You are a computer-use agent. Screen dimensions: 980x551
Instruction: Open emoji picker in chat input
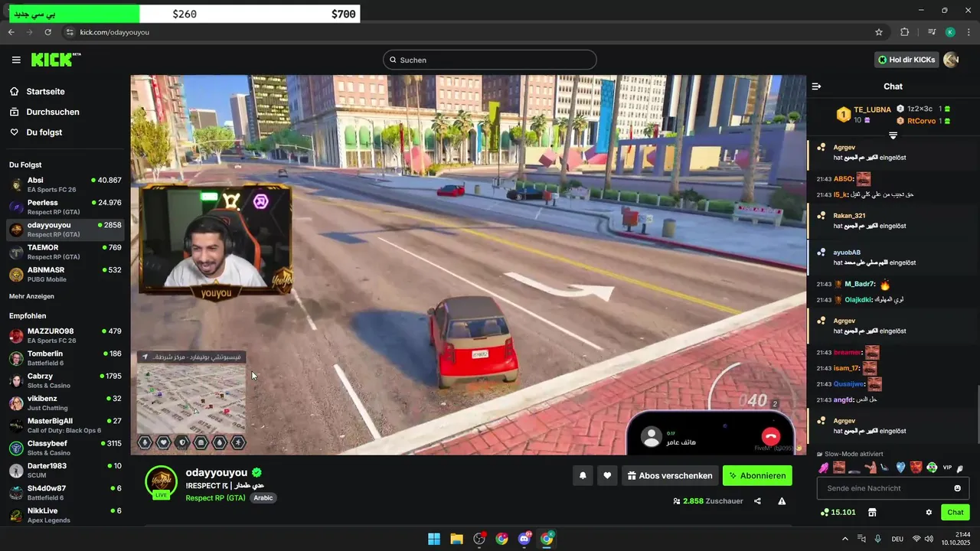957,488
